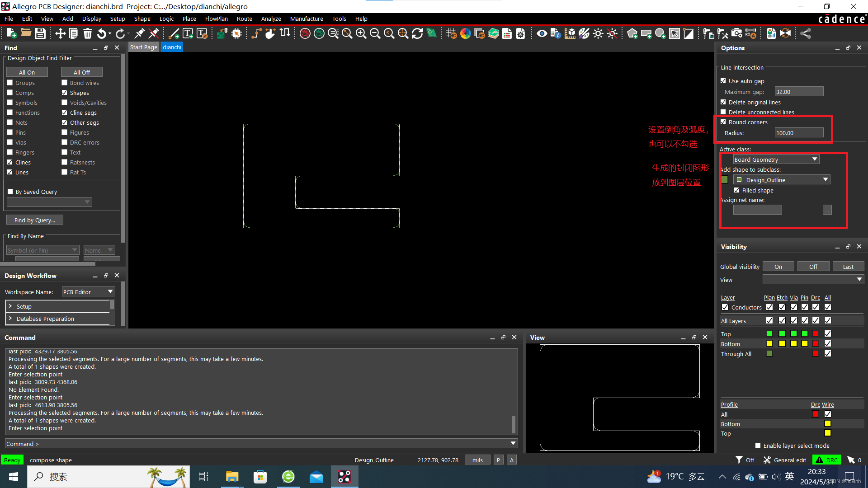Uncheck the Round corners option
The image size is (868, 488).
coord(723,122)
